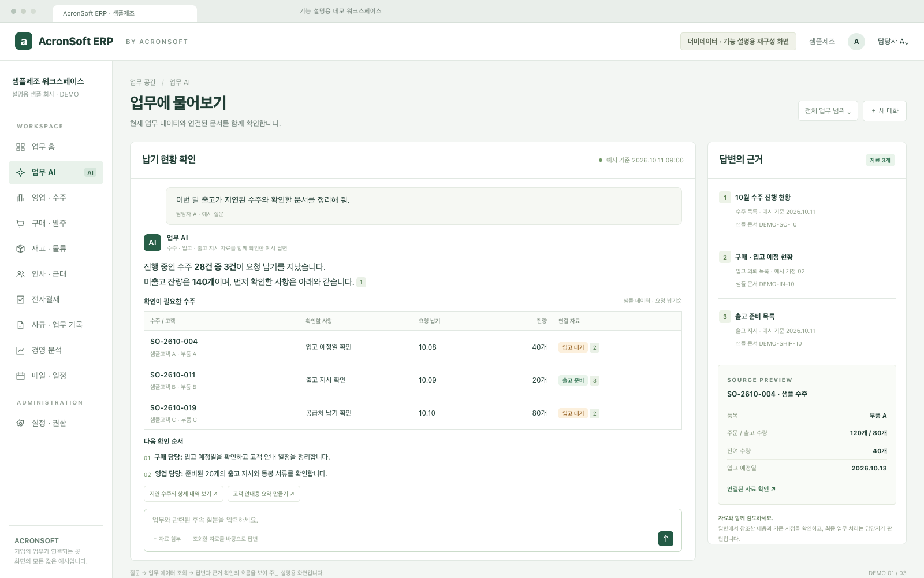This screenshot has width=924, height=578.
Task: Open the 업무 홈 grid icon
Action: tap(20, 147)
